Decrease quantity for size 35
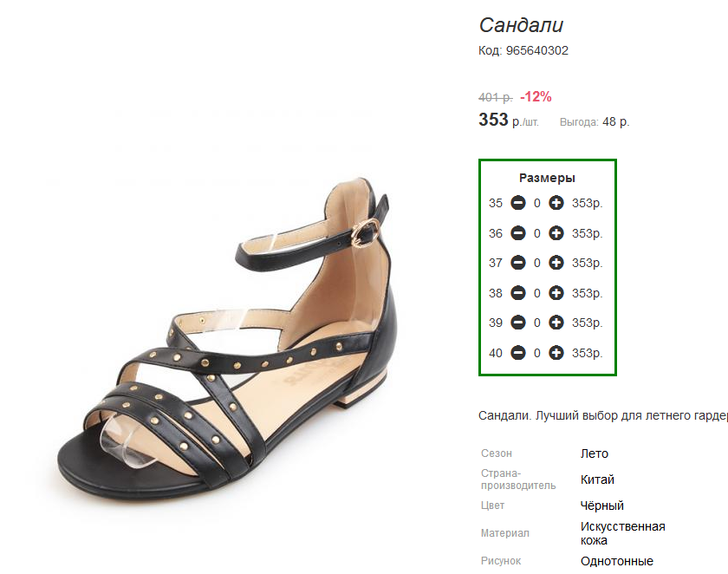728x574 pixels. click(x=518, y=203)
